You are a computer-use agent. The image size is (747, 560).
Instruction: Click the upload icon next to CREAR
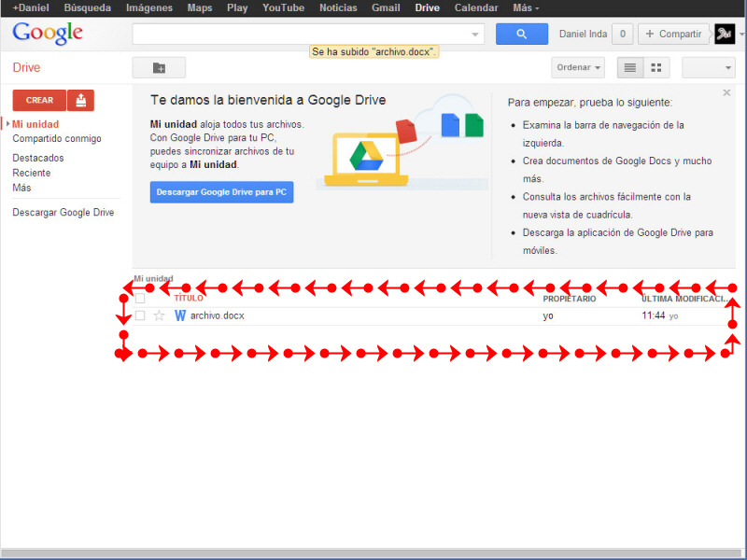coord(81,100)
